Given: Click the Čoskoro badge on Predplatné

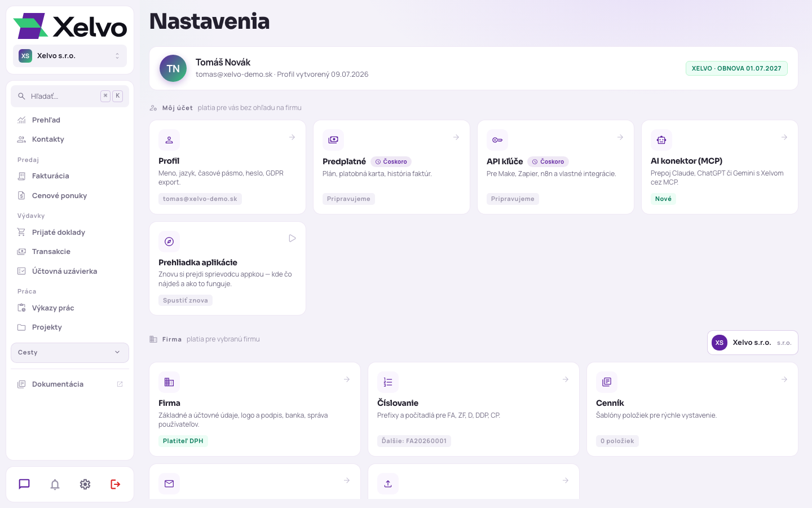Looking at the screenshot, I should 391,161.
